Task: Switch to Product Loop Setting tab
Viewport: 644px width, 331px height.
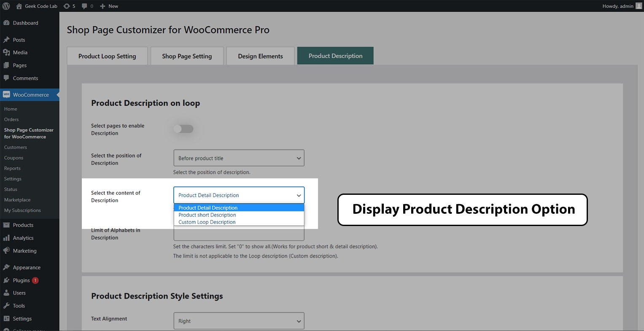Action: click(107, 56)
